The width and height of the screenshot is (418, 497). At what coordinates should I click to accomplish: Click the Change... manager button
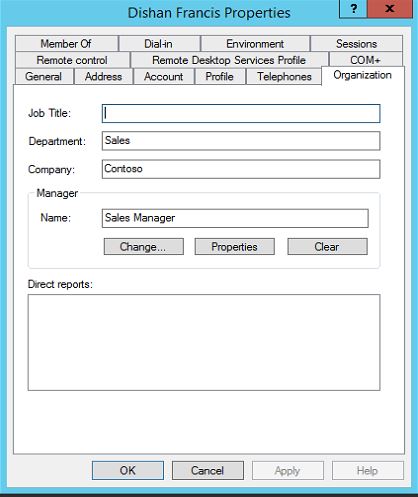(144, 247)
